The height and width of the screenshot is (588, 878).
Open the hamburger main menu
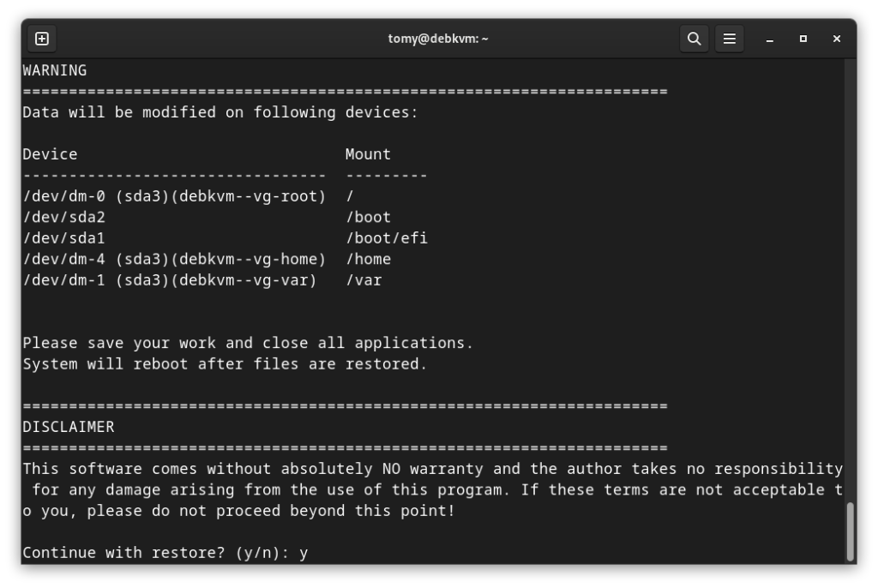(729, 39)
